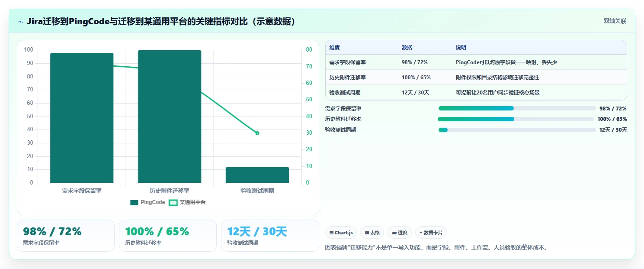Click the 12天 / 30天 table cell
This screenshot has width=644, height=269.
(x=415, y=93)
